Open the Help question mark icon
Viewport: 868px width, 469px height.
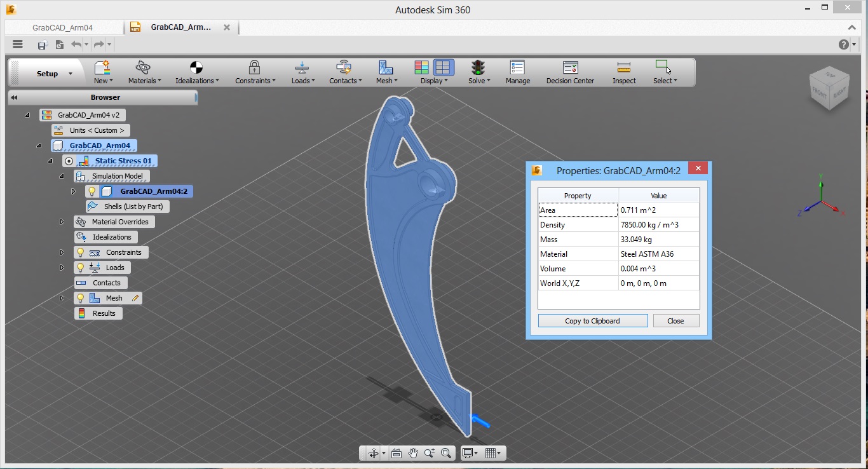(843, 44)
